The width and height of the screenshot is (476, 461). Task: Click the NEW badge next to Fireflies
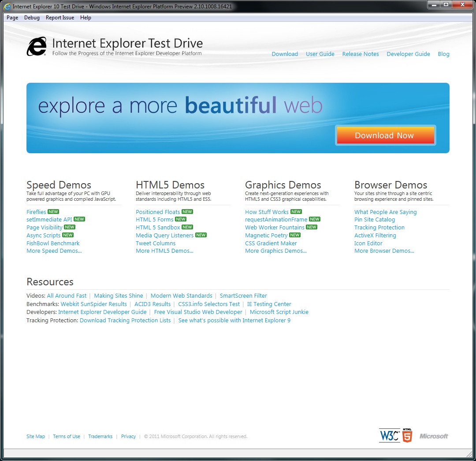click(x=53, y=212)
